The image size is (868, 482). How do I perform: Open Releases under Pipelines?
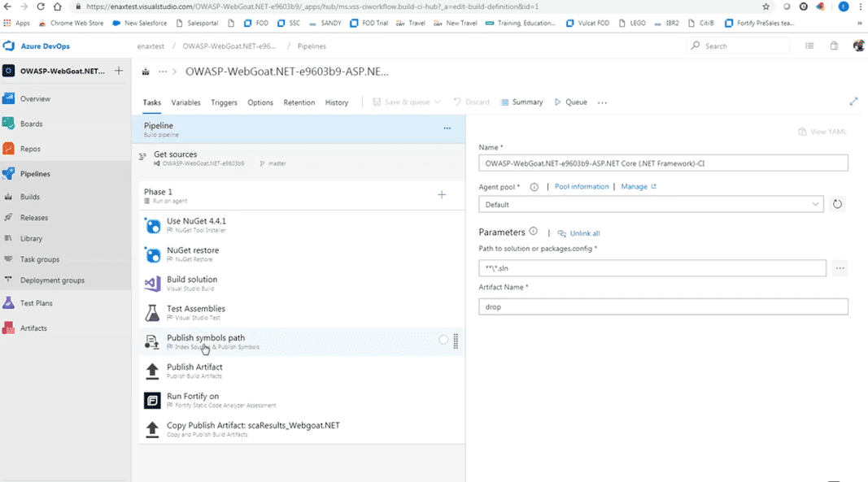[34, 218]
